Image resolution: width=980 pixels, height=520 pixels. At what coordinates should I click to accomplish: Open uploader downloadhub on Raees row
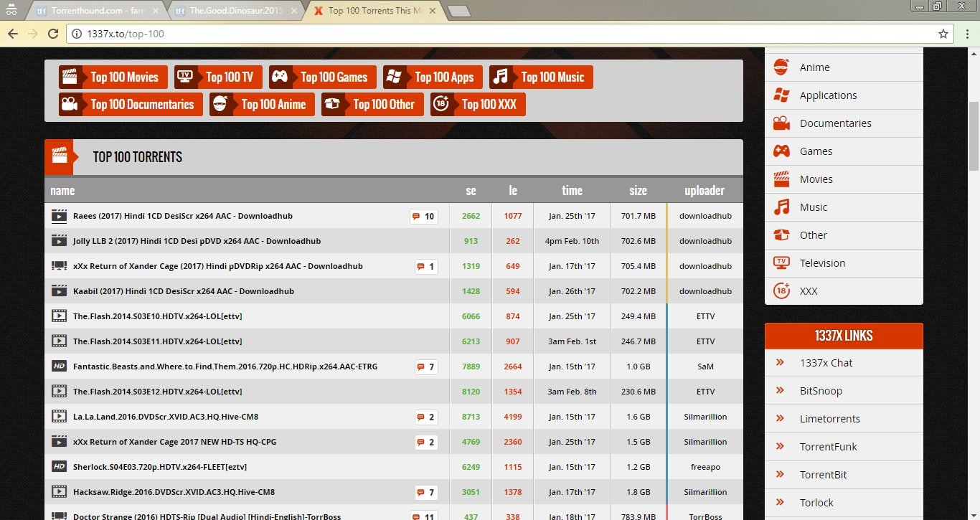pos(705,216)
